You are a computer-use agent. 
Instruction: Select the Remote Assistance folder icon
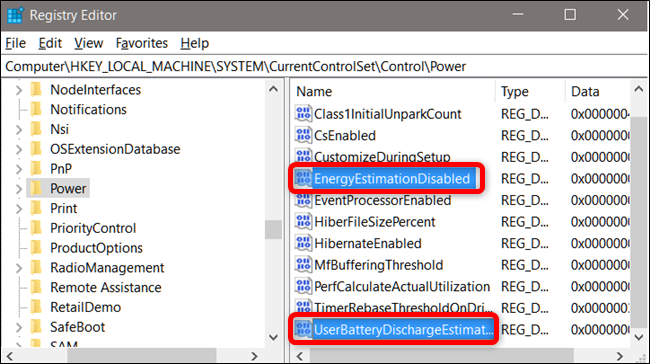36,287
